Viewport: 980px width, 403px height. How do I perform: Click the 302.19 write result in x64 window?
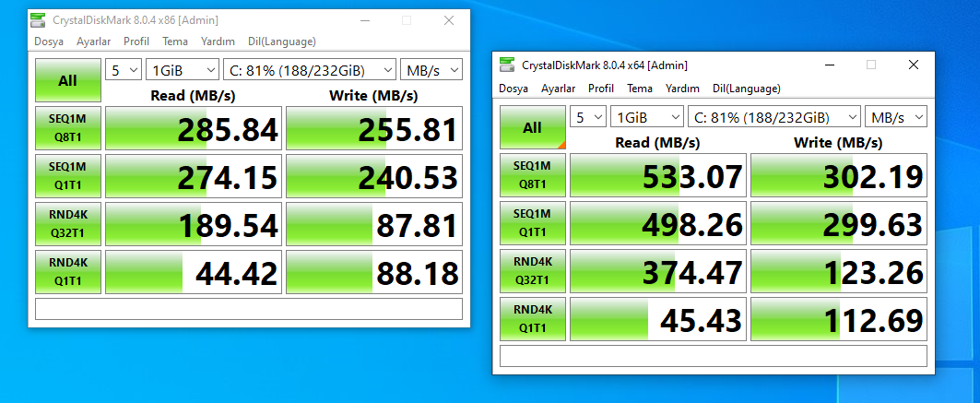(x=839, y=175)
